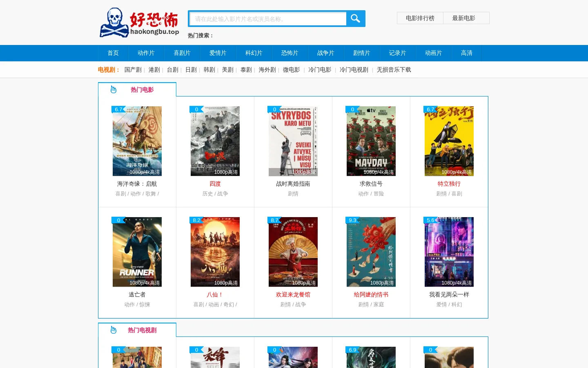Open the MAYDAY movie poster
Viewport: 588px width, 368px height.
click(371, 141)
